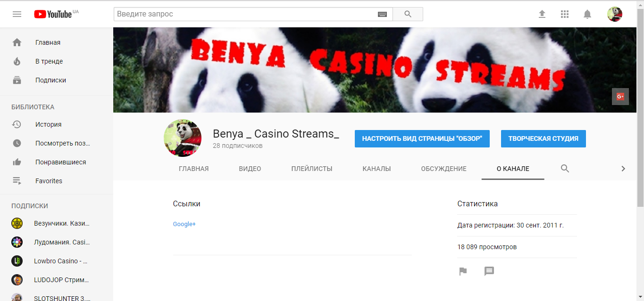644x301 pixels.
Task: Switch to the ВИДЕО tab
Action: pyautogui.click(x=250, y=169)
